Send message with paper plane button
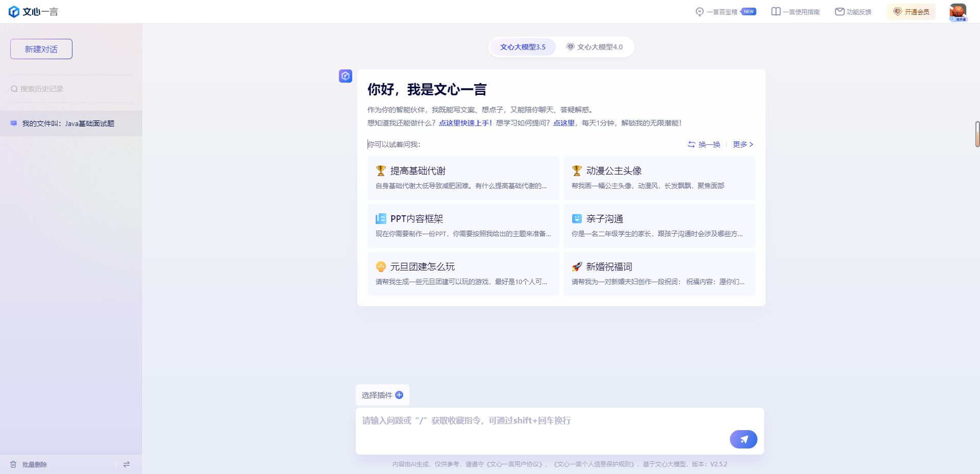 coord(744,439)
